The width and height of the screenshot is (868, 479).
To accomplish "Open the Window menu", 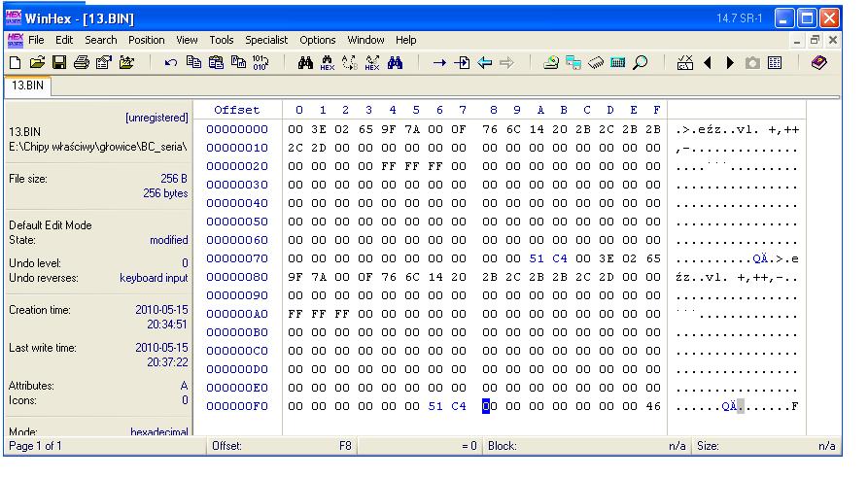I will coord(365,40).
